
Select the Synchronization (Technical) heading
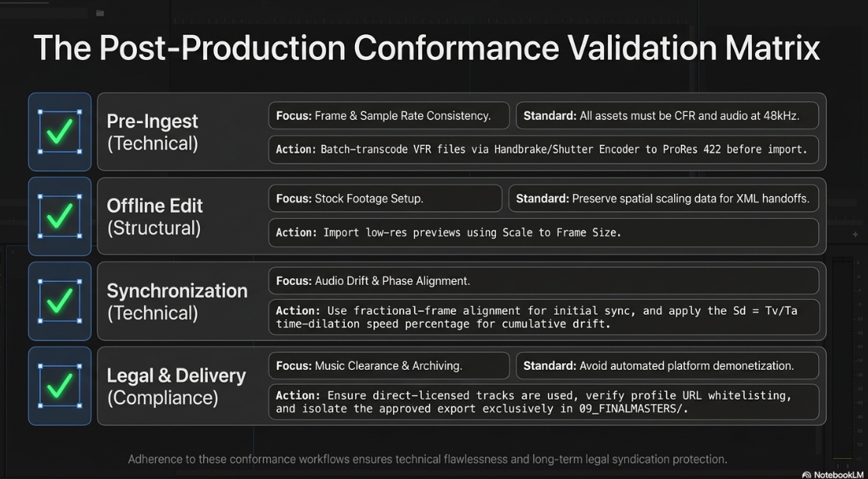tap(177, 301)
